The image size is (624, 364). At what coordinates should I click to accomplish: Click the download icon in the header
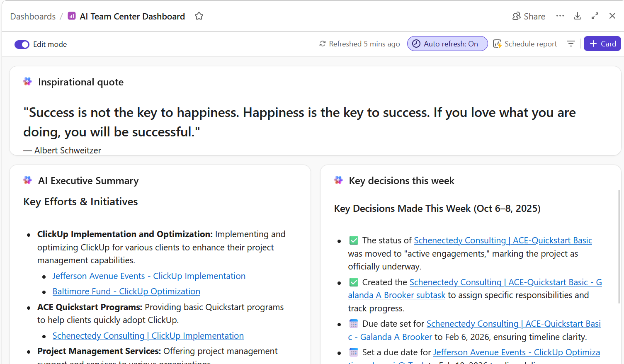(577, 16)
